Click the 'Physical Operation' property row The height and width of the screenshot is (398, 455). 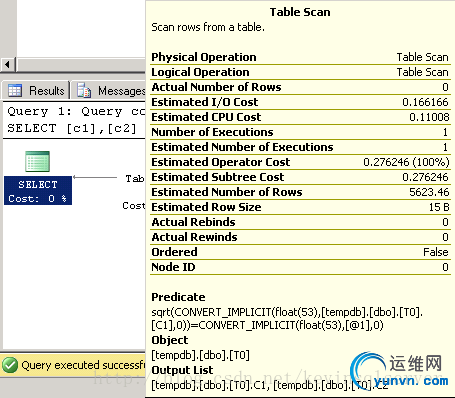tap(300, 57)
